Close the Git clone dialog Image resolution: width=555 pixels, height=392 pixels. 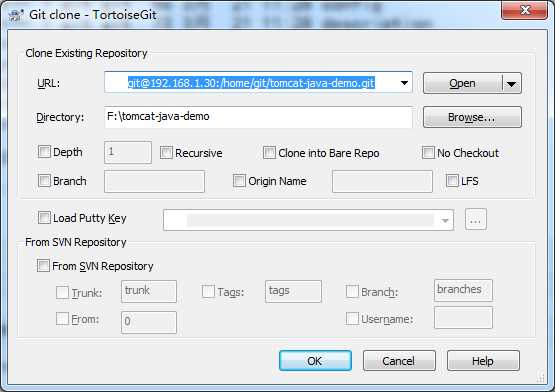pos(524,10)
